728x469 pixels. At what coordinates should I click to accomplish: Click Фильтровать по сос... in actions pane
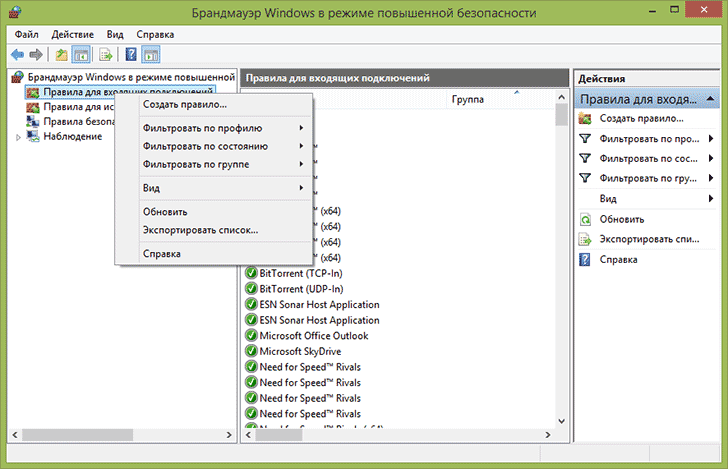pyautogui.click(x=648, y=159)
